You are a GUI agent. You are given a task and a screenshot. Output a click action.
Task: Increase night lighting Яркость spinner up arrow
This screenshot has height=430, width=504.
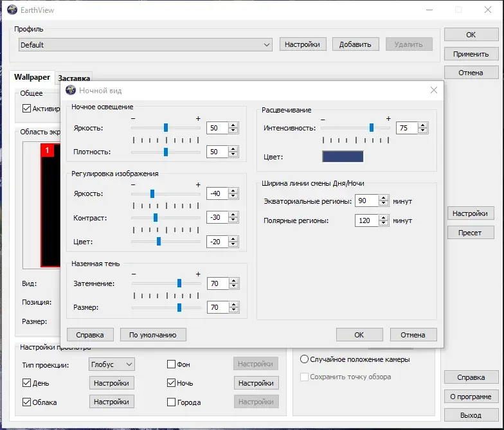point(233,125)
